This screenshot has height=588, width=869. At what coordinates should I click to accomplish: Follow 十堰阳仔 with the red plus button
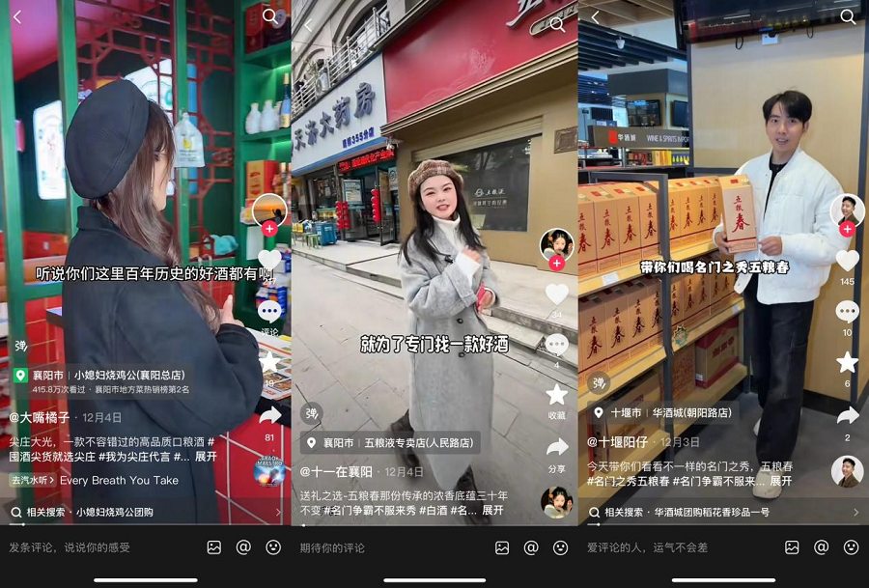coord(847,229)
